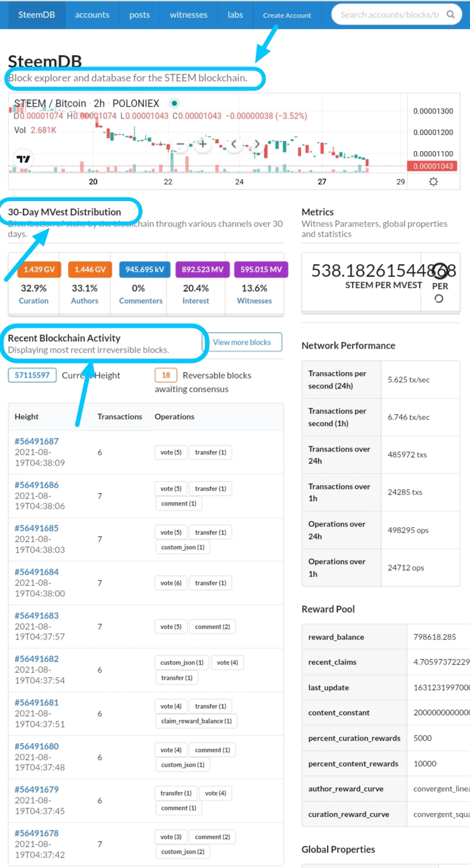Screen dimensions: 470x868
Task: Click the Create Account link
Action: click(x=287, y=15)
